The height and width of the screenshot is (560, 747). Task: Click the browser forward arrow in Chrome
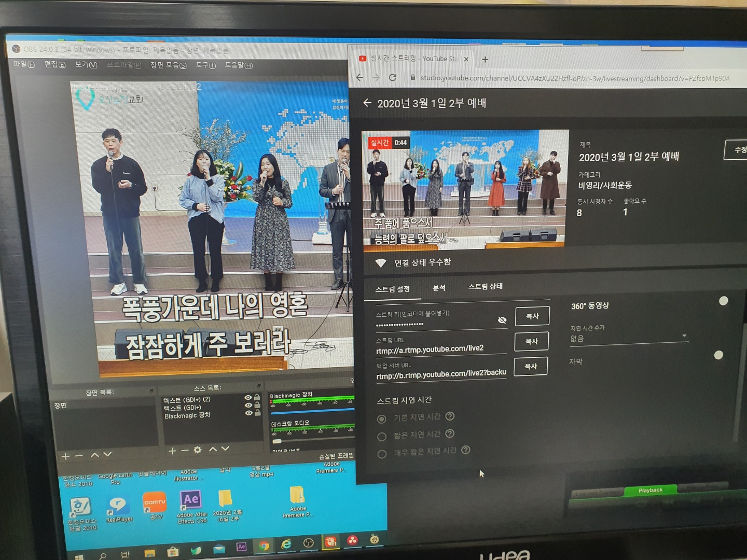(376, 77)
